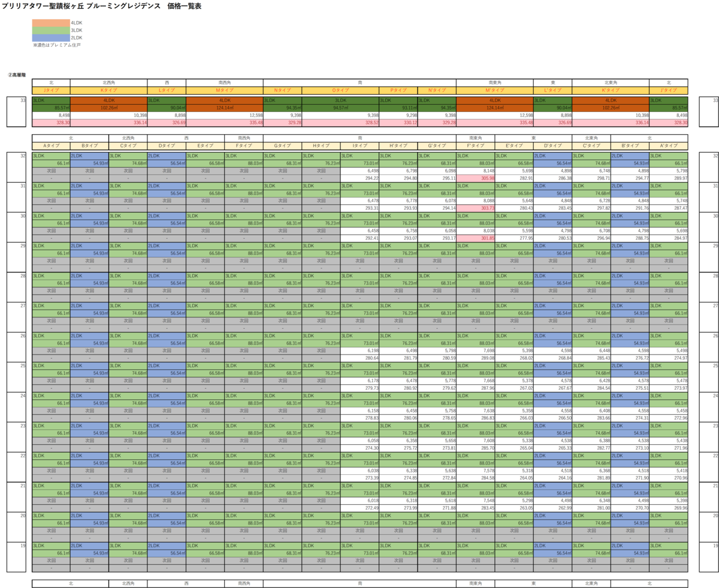Click the '94.57㎡' area cell
The width and height of the screenshot is (719, 588).
[340, 108]
